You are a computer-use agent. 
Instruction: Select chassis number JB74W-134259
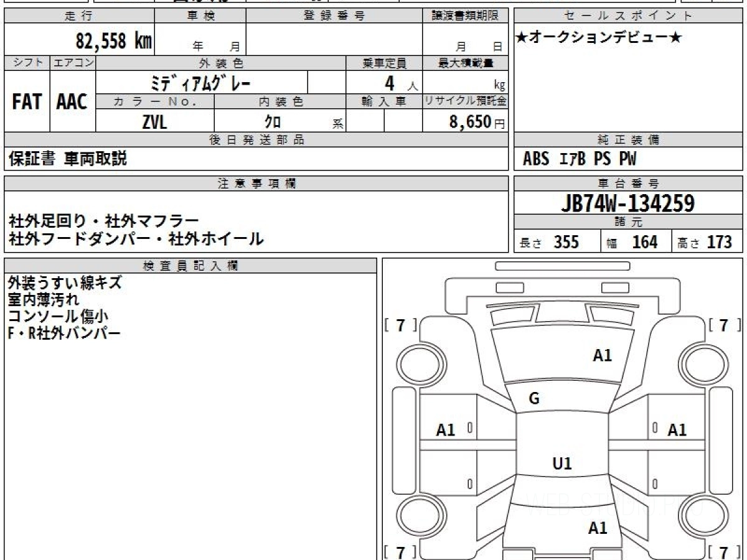[628, 203]
